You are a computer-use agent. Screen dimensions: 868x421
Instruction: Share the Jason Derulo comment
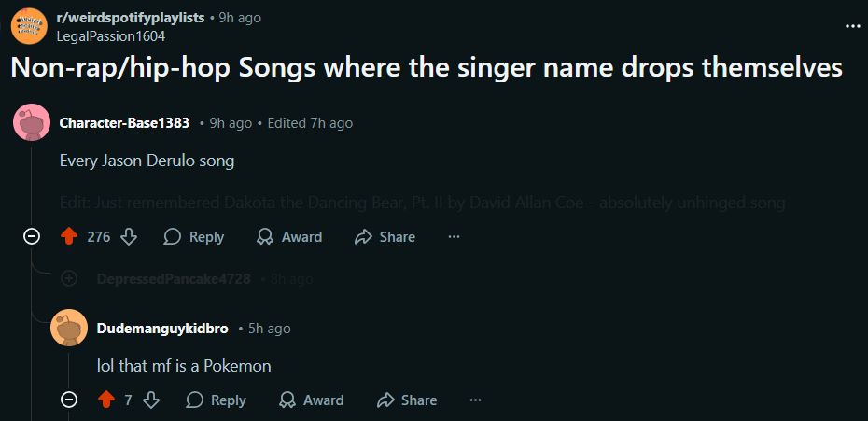tap(385, 237)
